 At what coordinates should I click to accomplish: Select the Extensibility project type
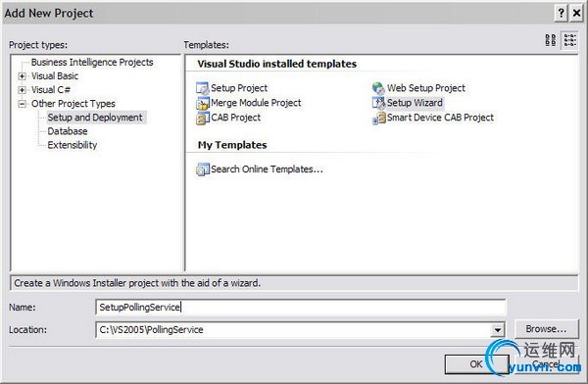pyautogui.click(x=72, y=145)
